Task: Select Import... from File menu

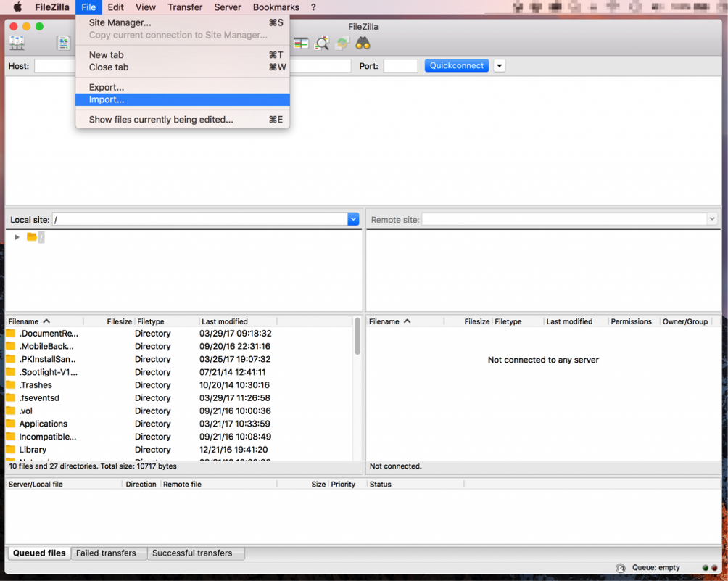Action: point(183,99)
